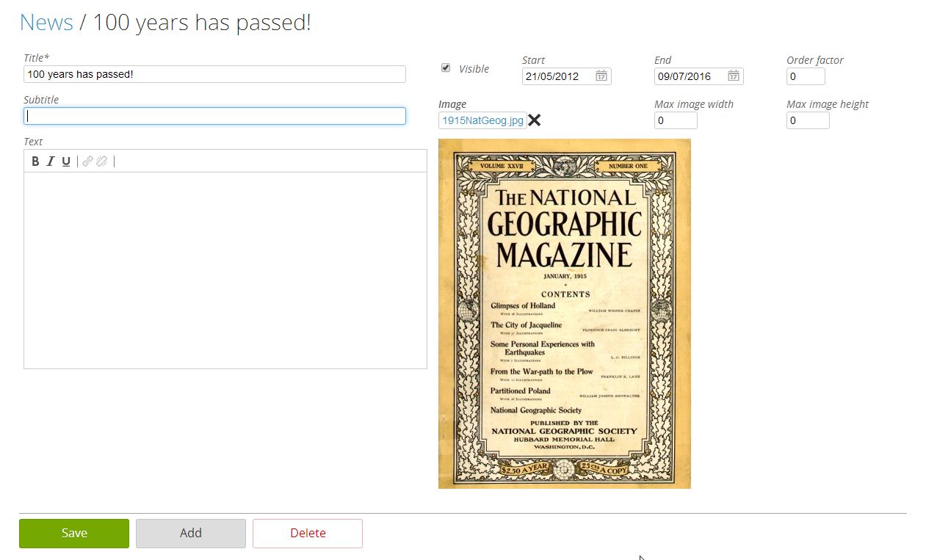Save the news item
The height and width of the screenshot is (560, 926).
click(74, 534)
